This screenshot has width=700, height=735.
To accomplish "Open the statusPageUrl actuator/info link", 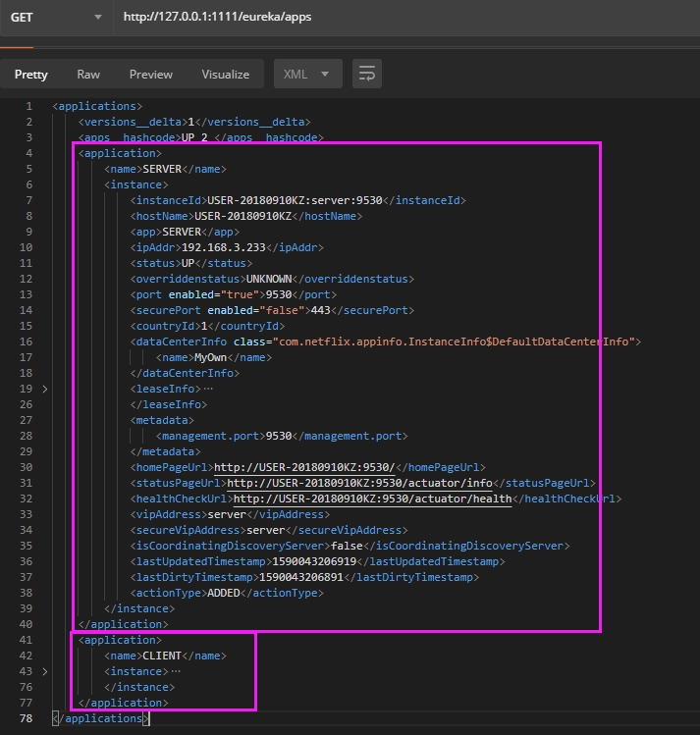I will coord(358,483).
